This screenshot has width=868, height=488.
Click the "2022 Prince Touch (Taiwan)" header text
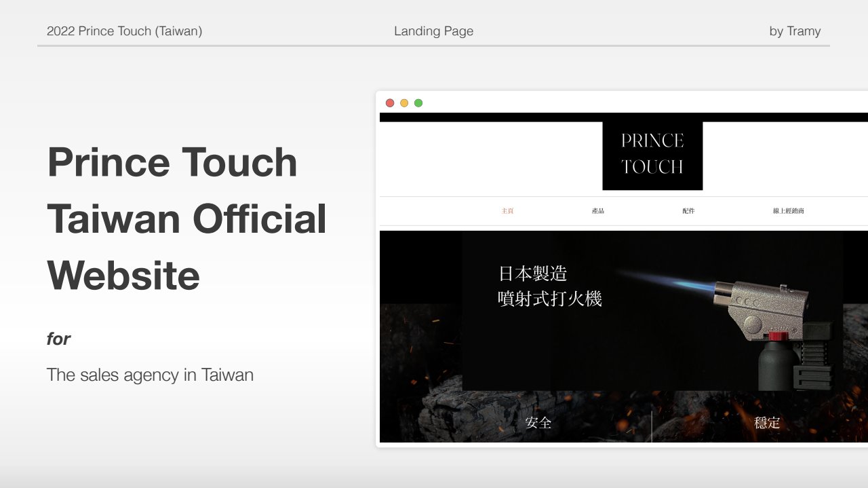(124, 31)
